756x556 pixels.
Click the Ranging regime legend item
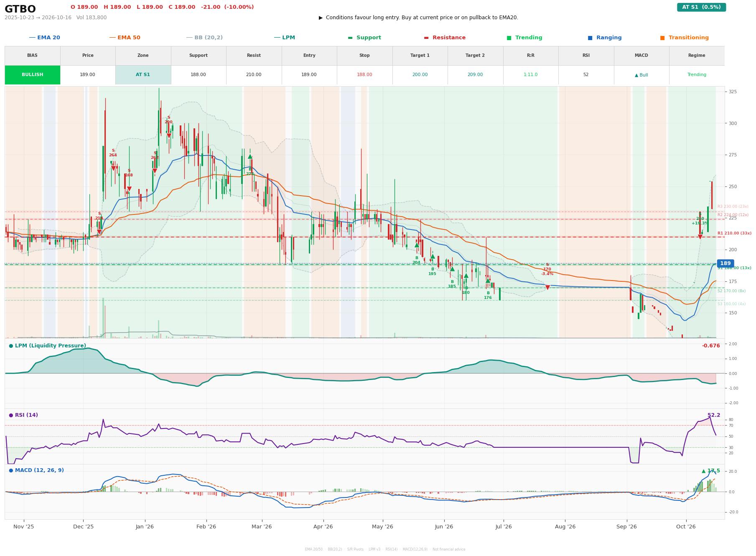(x=604, y=38)
